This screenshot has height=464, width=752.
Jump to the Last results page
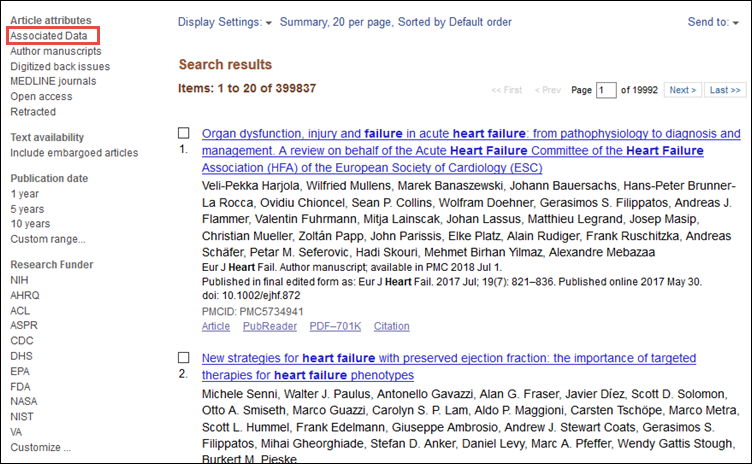(725, 90)
